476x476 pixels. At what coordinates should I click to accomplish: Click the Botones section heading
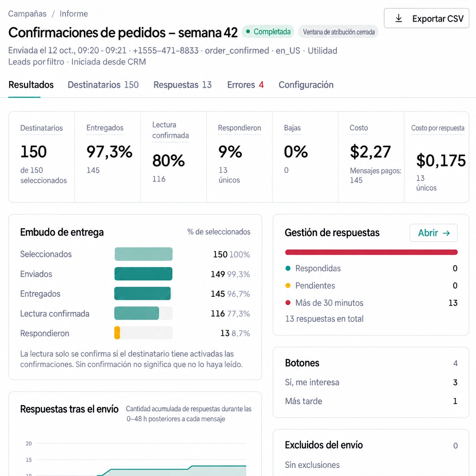(x=302, y=363)
